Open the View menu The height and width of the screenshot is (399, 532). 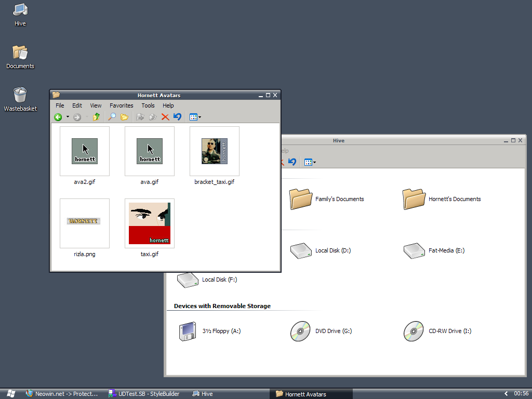pos(96,105)
